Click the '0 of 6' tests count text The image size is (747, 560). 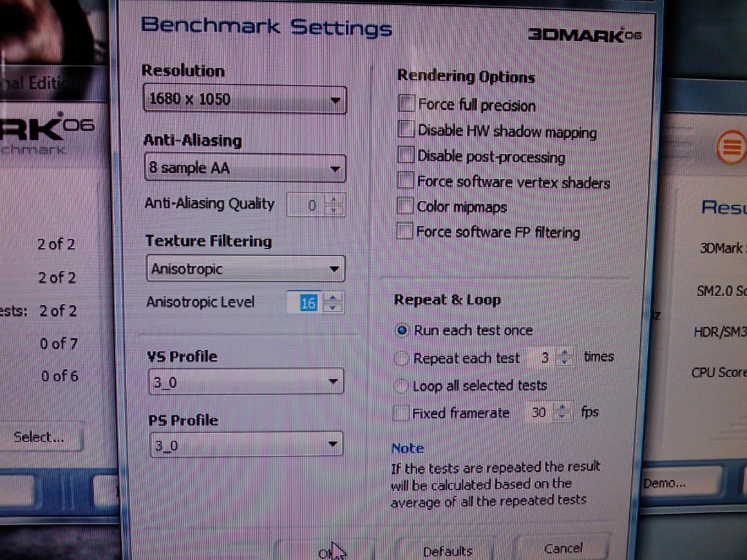click(x=59, y=376)
